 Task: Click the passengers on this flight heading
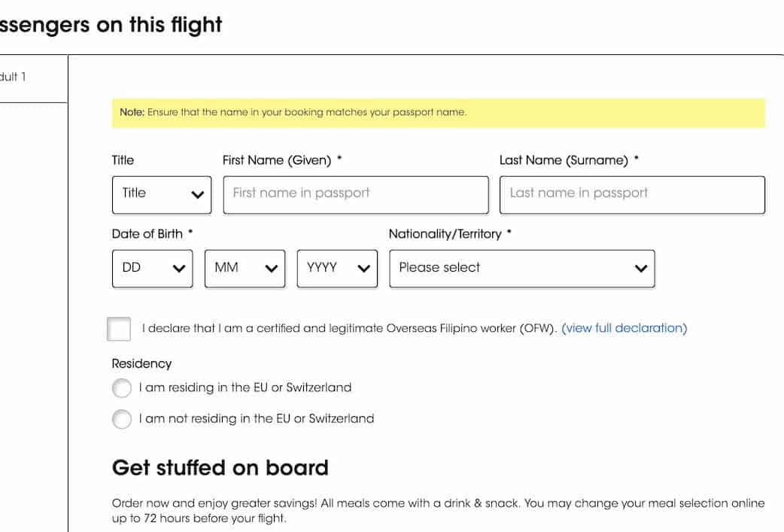tap(111, 25)
